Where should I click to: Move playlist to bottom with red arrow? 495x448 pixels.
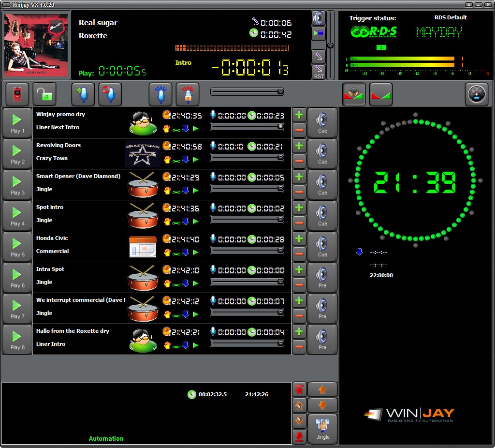point(299,436)
